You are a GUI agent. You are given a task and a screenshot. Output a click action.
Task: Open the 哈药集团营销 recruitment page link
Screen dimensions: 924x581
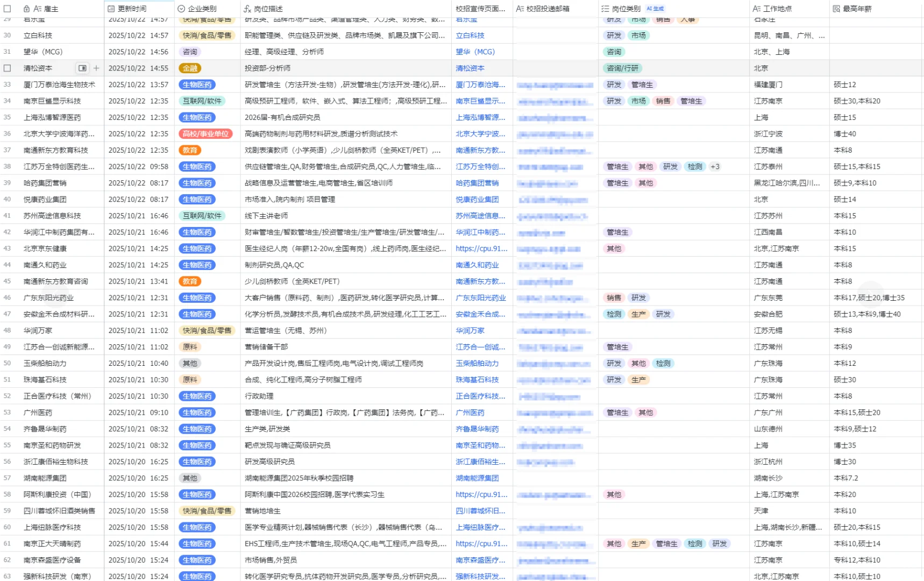pyautogui.click(x=477, y=183)
